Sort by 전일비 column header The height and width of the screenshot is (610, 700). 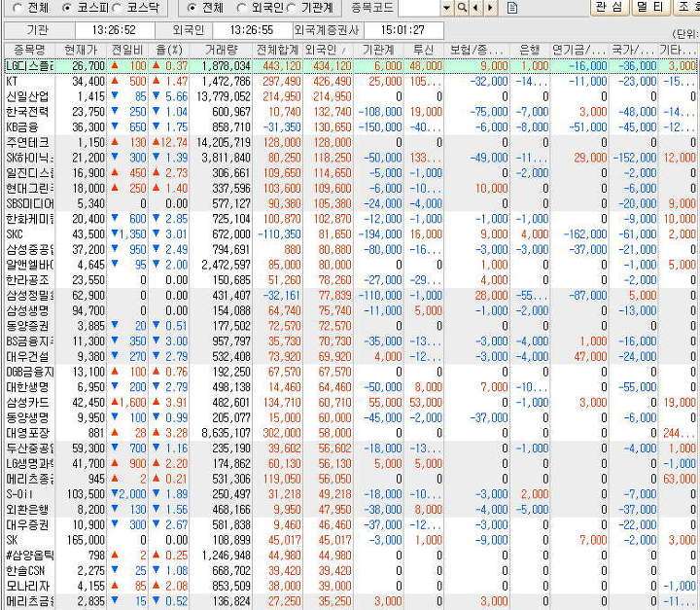pyautogui.click(x=127, y=50)
